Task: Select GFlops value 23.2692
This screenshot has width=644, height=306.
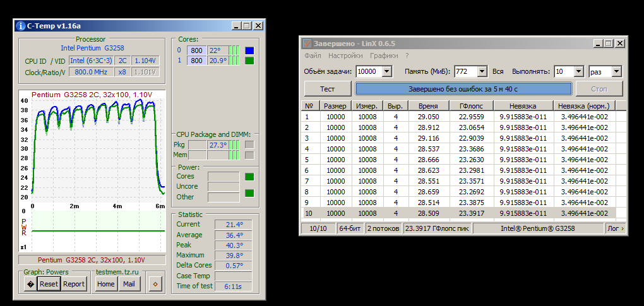Action: [x=471, y=192]
